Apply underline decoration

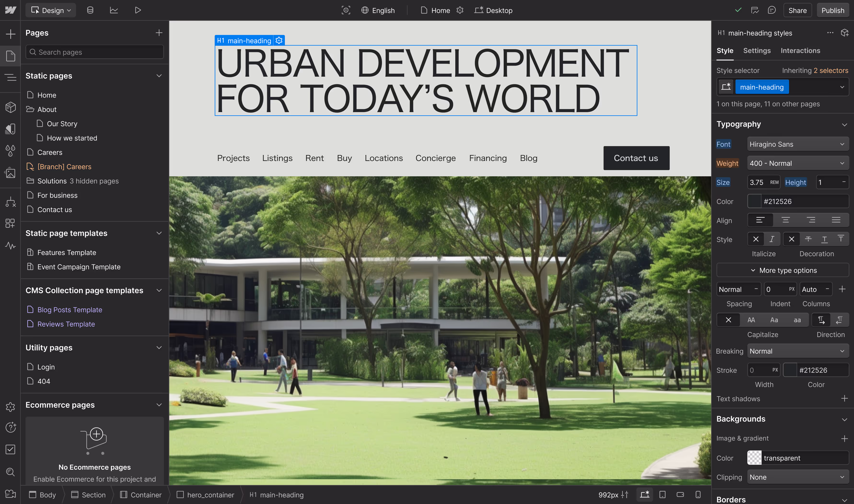click(x=825, y=239)
